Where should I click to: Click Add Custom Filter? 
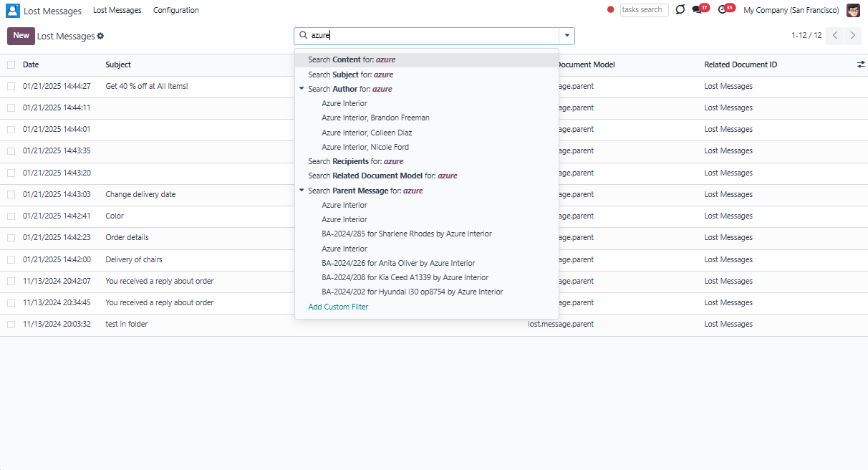(338, 307)
